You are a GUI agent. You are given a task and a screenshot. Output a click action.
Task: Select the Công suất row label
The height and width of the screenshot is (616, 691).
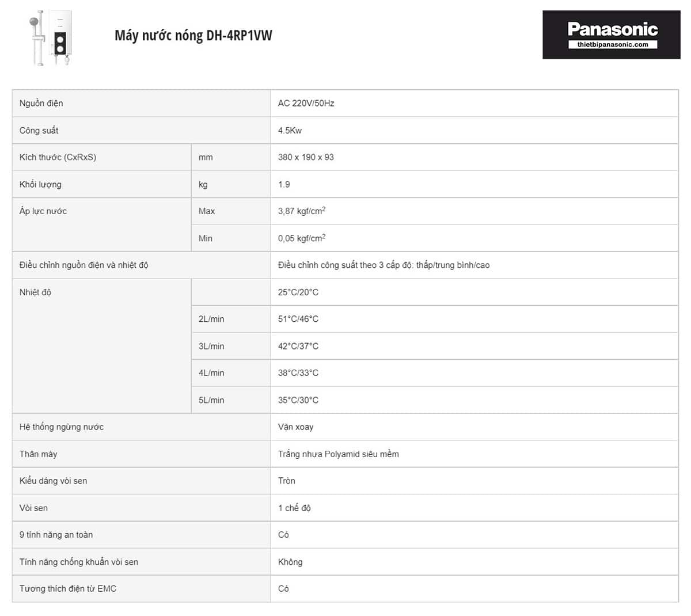pos(39,131)
